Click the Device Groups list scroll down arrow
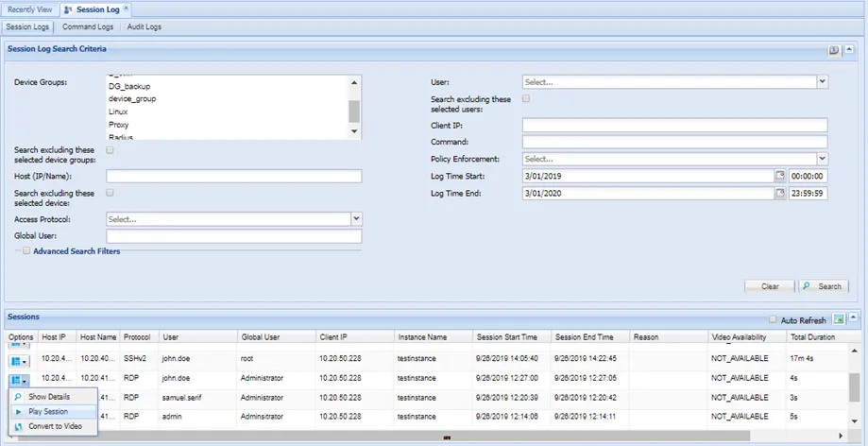This screenshot has width=868, height=446. click(x=354, y=131)
